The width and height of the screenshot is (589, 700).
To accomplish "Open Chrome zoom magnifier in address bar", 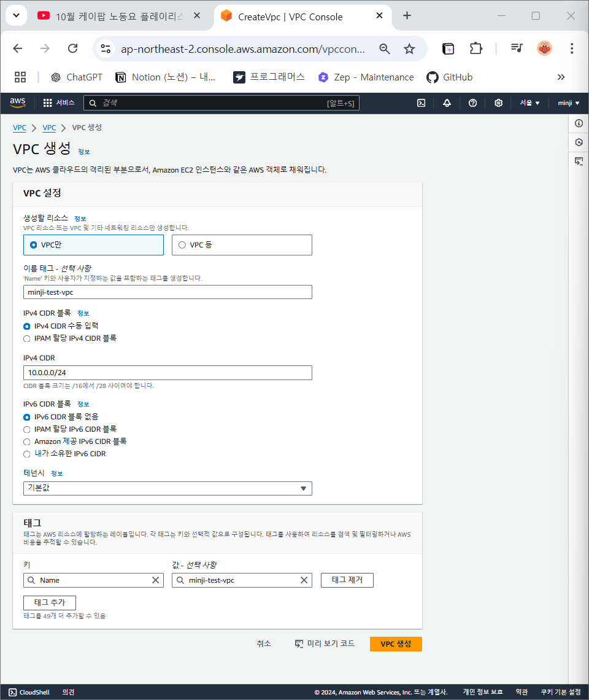I will click(x=384, y=49).
